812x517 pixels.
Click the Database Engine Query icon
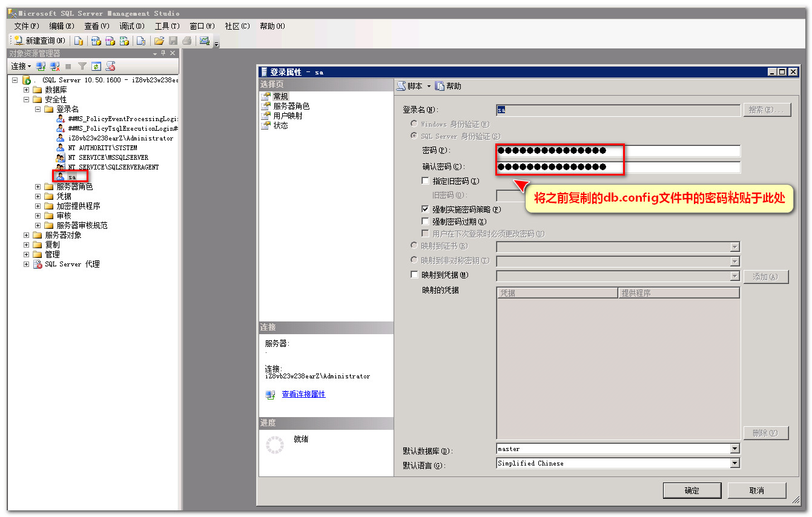(79, 41)
